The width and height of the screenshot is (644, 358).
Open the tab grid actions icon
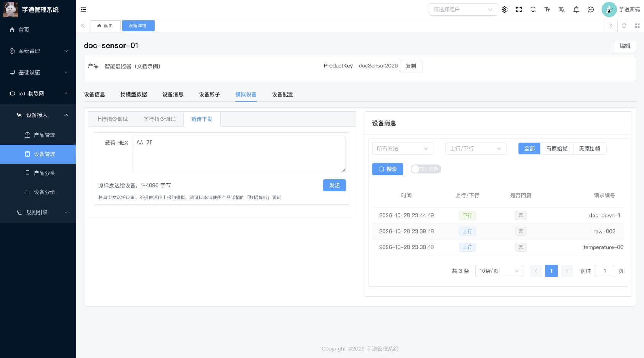(x=637, y=25)
